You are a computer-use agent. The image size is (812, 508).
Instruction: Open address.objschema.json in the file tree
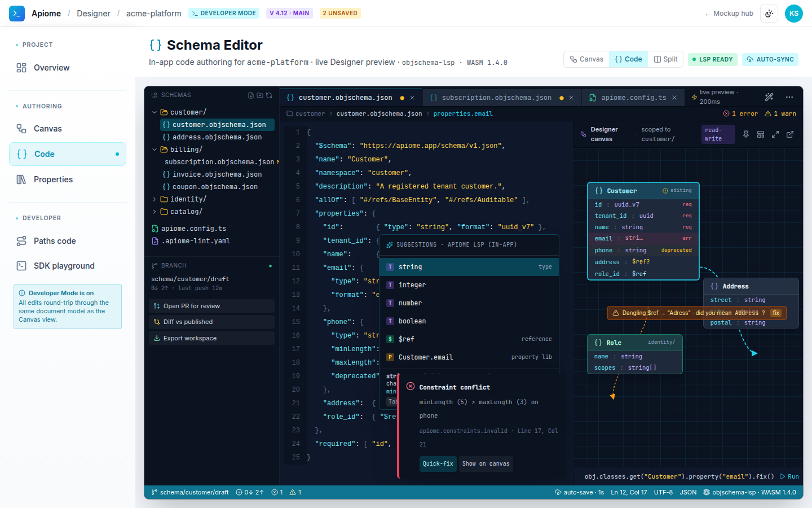[218, 137]
